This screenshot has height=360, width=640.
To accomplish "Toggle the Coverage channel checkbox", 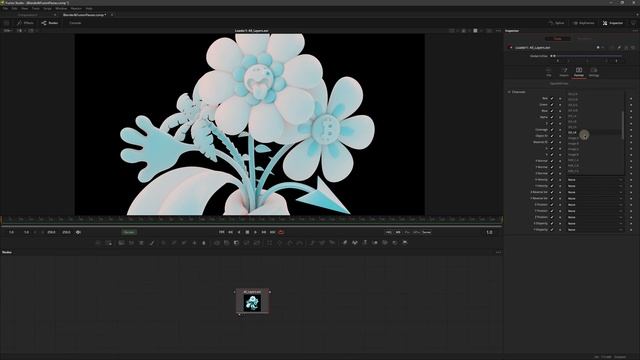I will 552,130.
